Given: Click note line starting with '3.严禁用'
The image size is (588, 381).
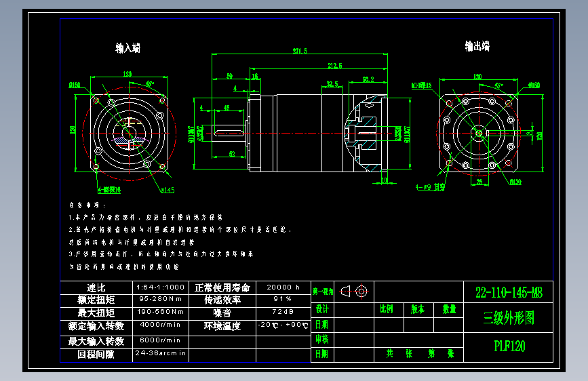Looking at the screenshot, I should coord(161,254).
